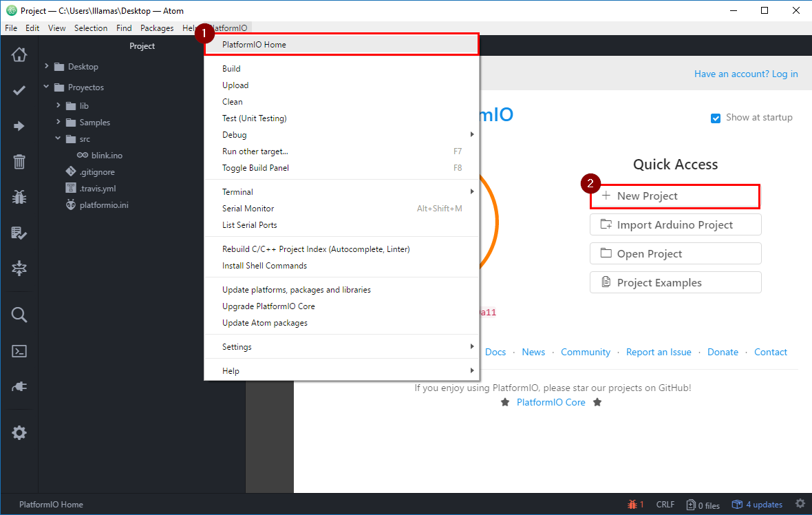Open the Settings submenu in the PlatformIO menu
812x515 pixels.
[342, 346]
